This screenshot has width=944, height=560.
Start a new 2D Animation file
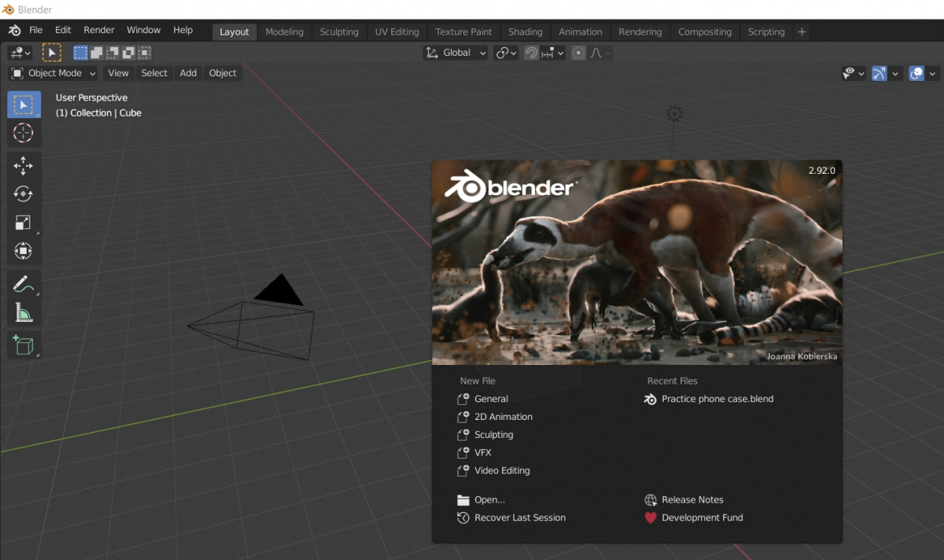pyautogui.click(x=501, y=416)
